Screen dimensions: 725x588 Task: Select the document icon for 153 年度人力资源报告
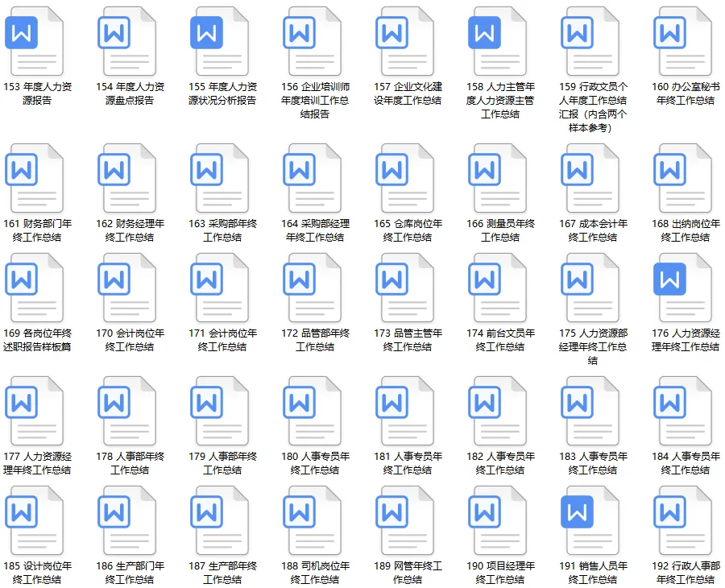click(x=34, y=41)
